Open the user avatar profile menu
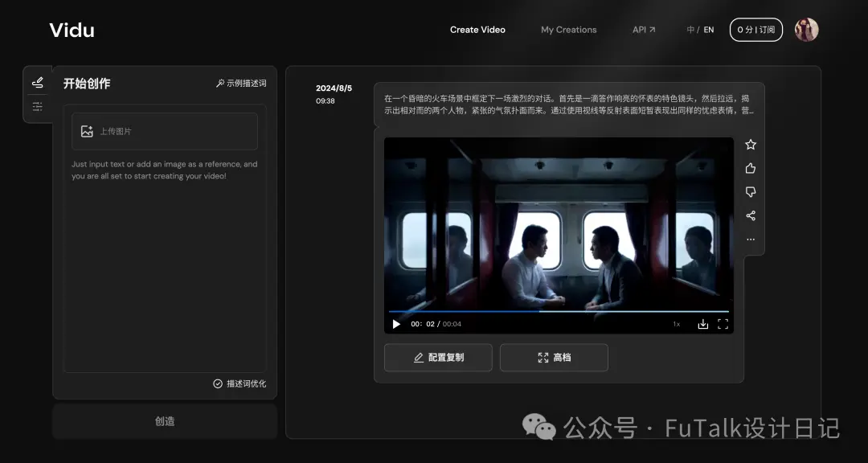868x463 pixels. click(x=807, y=30)
